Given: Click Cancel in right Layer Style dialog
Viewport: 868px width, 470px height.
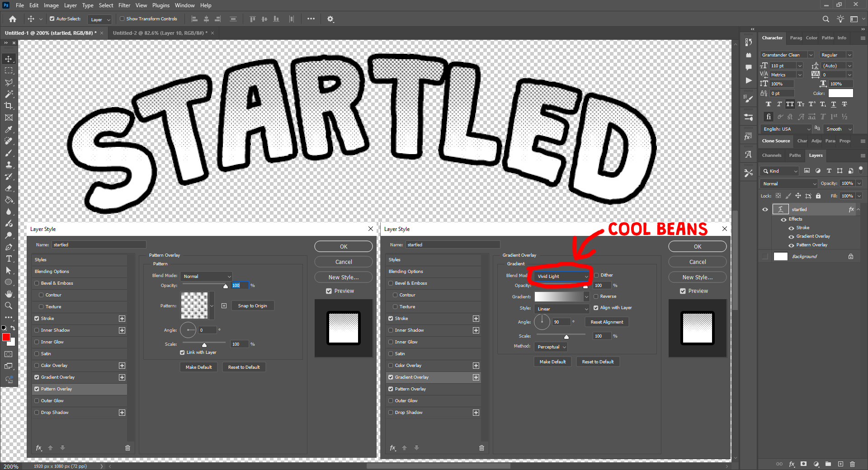Looking at the screenshot, I should pyautogui.click(x=698, y=262).
